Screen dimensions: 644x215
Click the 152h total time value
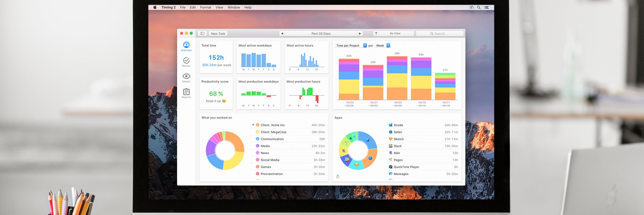pos(216,58)
